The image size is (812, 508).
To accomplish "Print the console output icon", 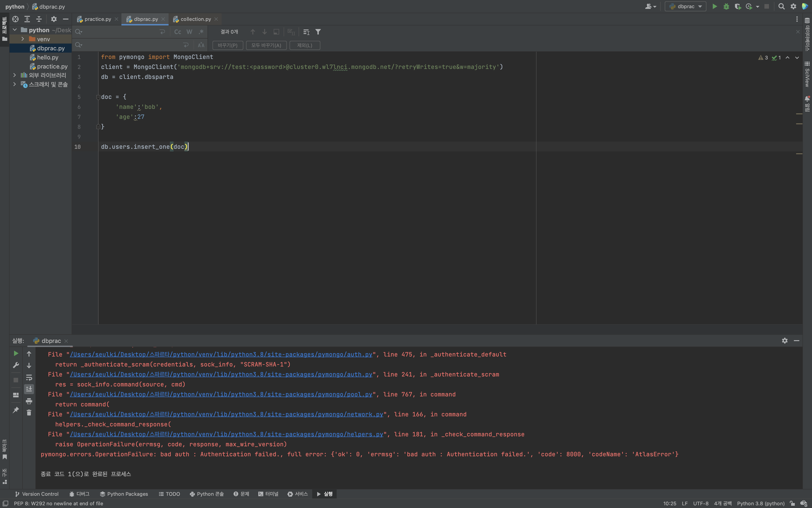I will [29, 401].
